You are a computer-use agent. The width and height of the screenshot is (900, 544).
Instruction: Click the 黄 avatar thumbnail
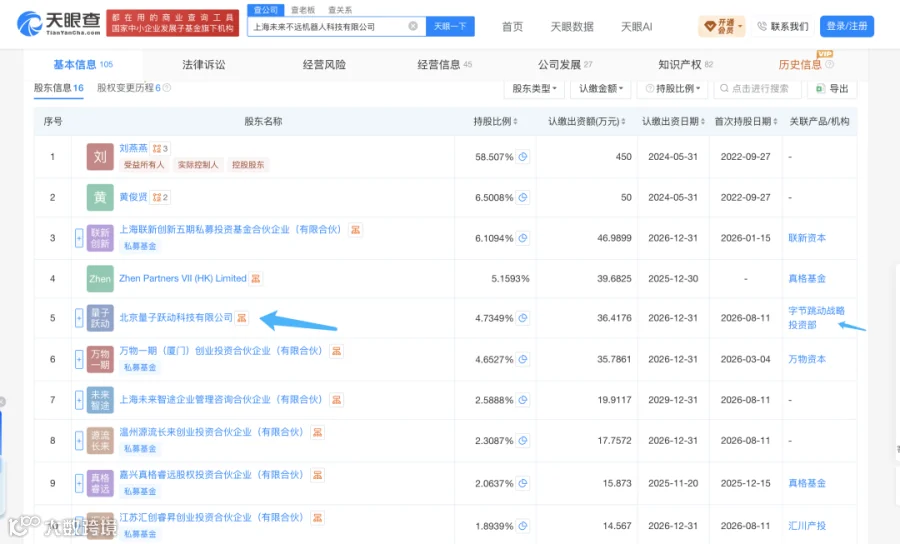click(x=100, y=197)
